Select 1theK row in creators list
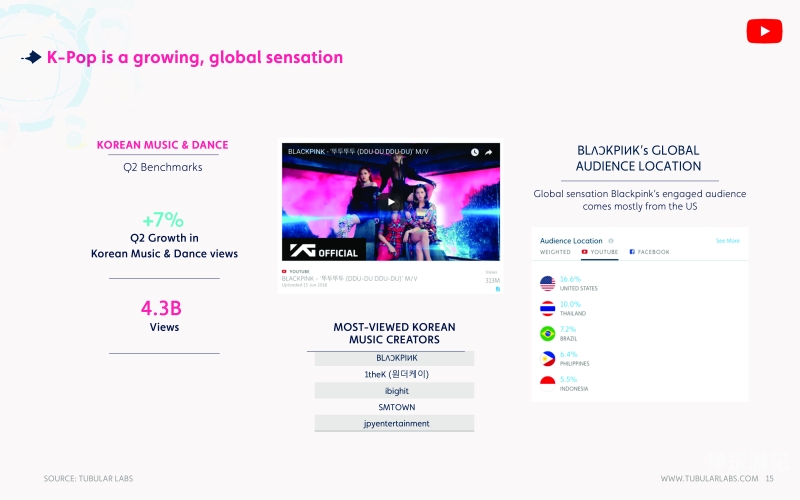 (394, 374)
